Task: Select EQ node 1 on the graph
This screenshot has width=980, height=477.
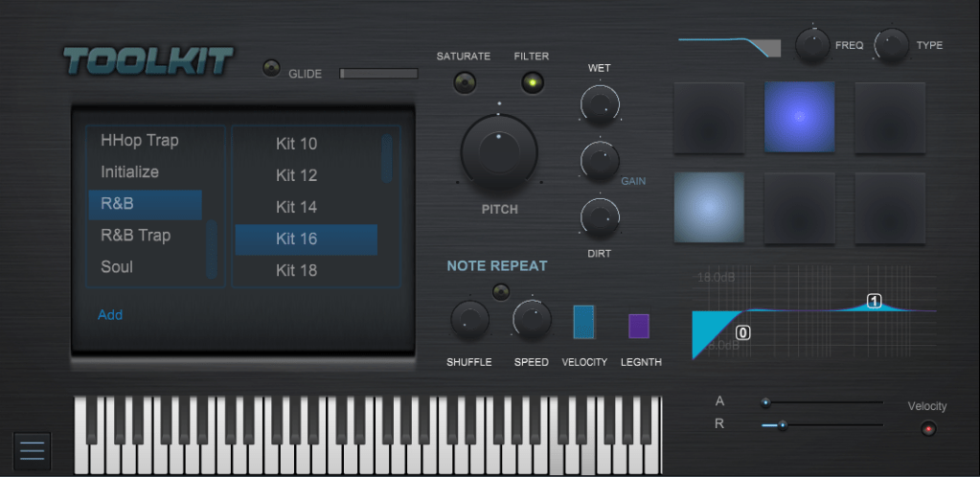Action: (874, 302)
